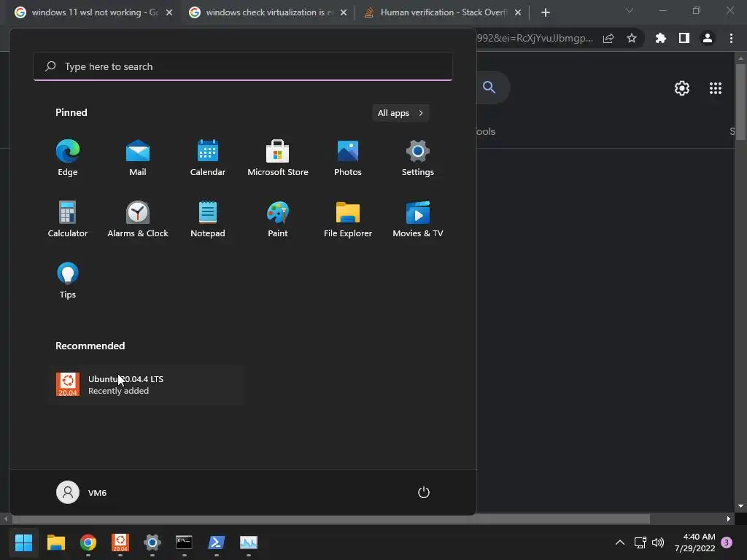Click the Windows Start button on taskbar

click(23, 542)
